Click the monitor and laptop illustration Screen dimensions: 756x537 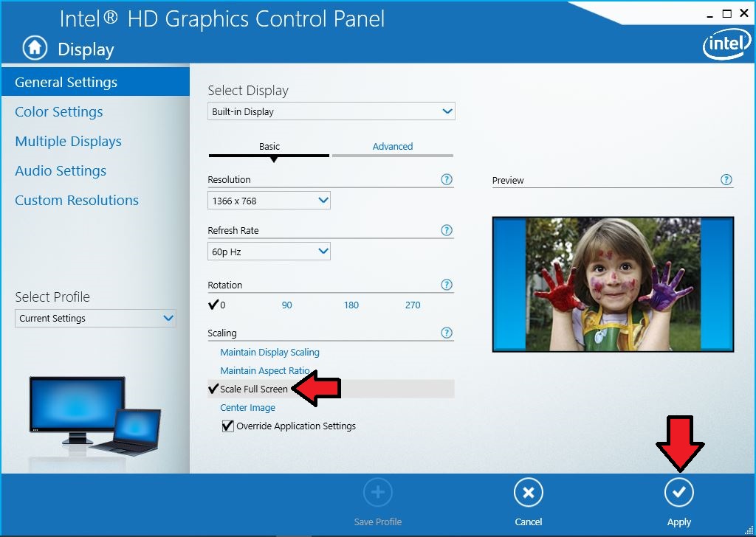[x=95, y=416]
